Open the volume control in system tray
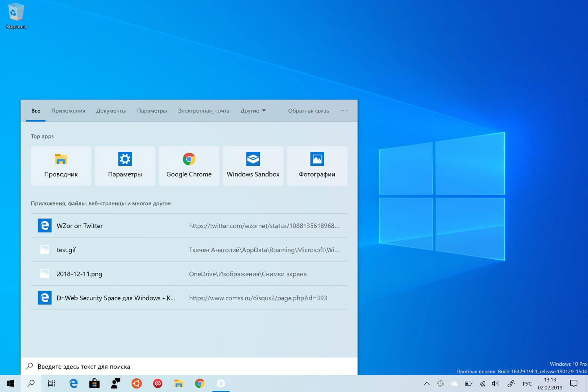This screenshot has width=588, height=392. pyautogui.click(x=495, y=383)
